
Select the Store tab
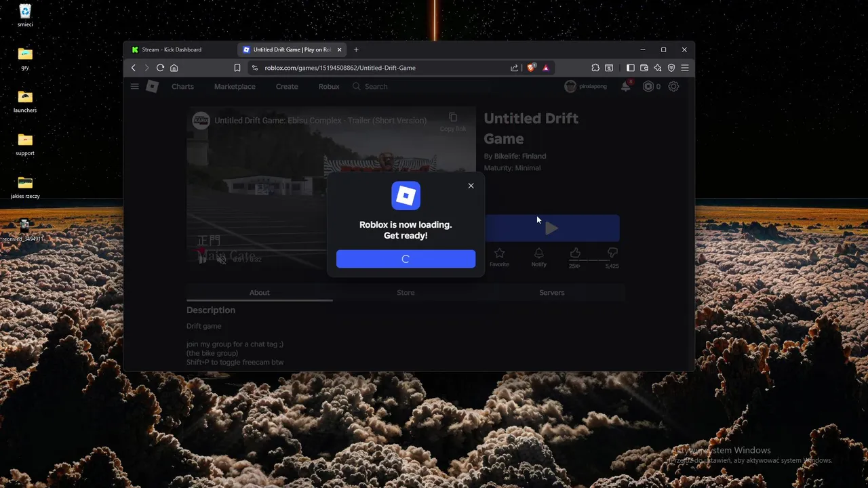coord(406,293)
